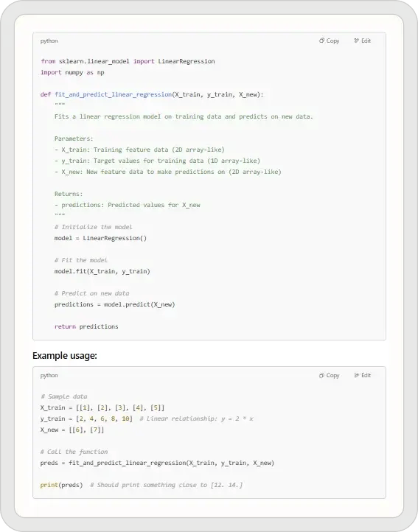Click the 'y_train: Target values' docstring line

click(x=157, y=161)
